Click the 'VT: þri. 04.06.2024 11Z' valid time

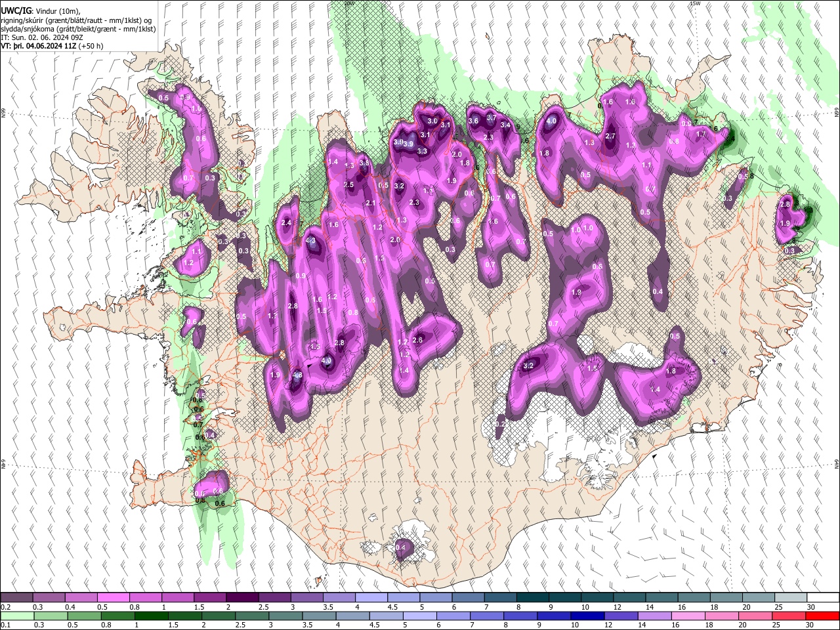tap(39, 46)
